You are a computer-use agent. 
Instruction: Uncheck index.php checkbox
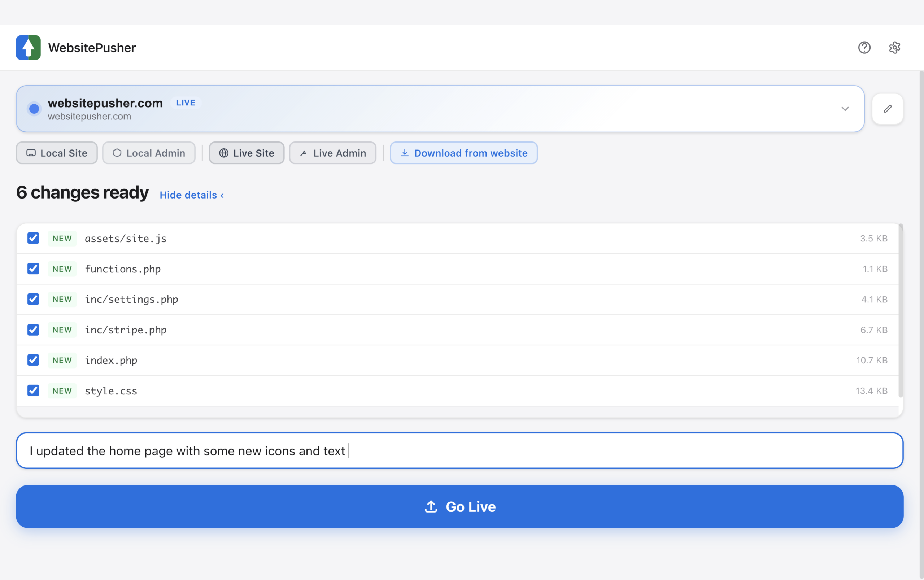click(33, 360)
